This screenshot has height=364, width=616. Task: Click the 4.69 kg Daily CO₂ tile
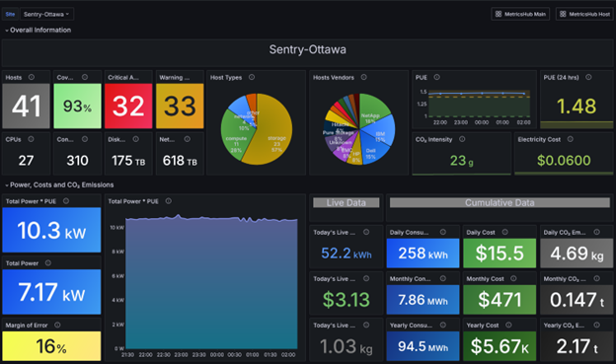[x=577, y=254]
